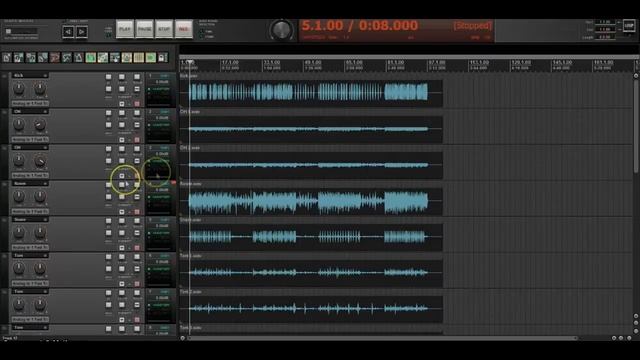640x360 pixels.
Task: Click the padlock icon ending the editor toolbar
Action: [x=162, y=58]
